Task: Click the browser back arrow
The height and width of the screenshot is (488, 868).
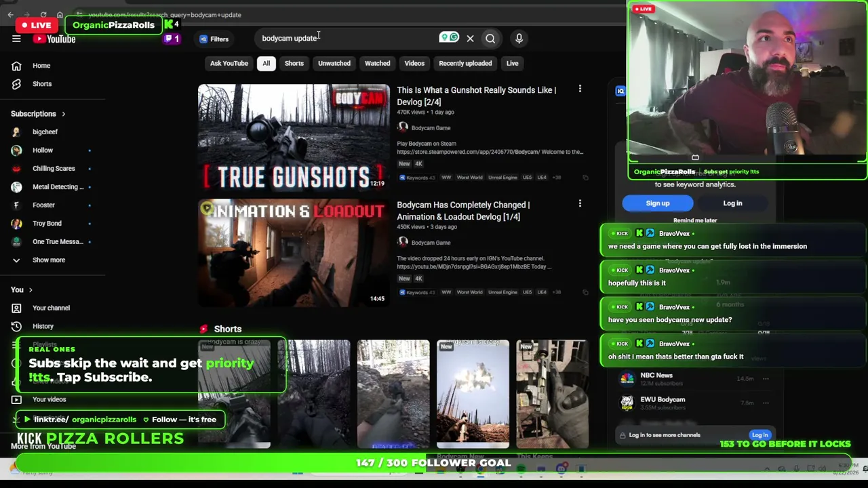Action: click(10, 15)
